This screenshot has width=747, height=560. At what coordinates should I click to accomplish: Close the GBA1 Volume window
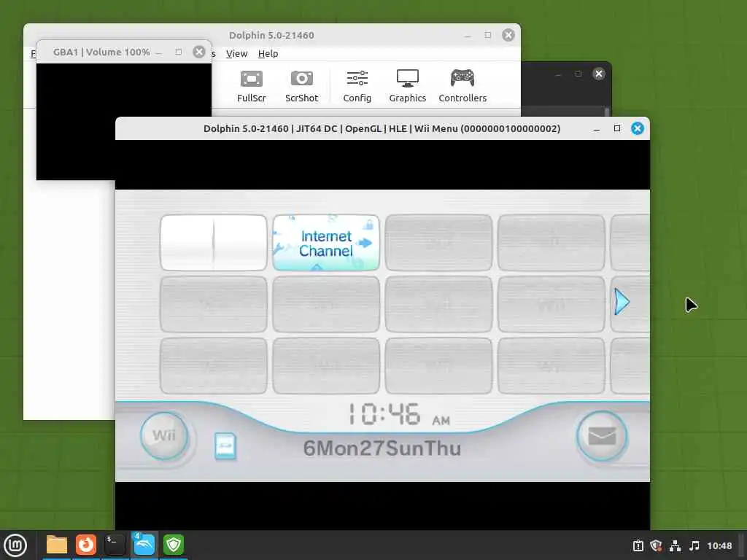(199, 52)
